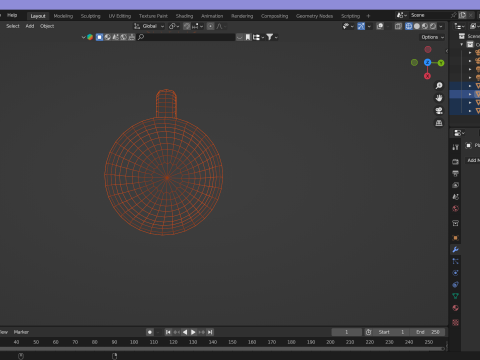Open the Select menu in viewport header

pyautogui.click(x=13, y=26)
